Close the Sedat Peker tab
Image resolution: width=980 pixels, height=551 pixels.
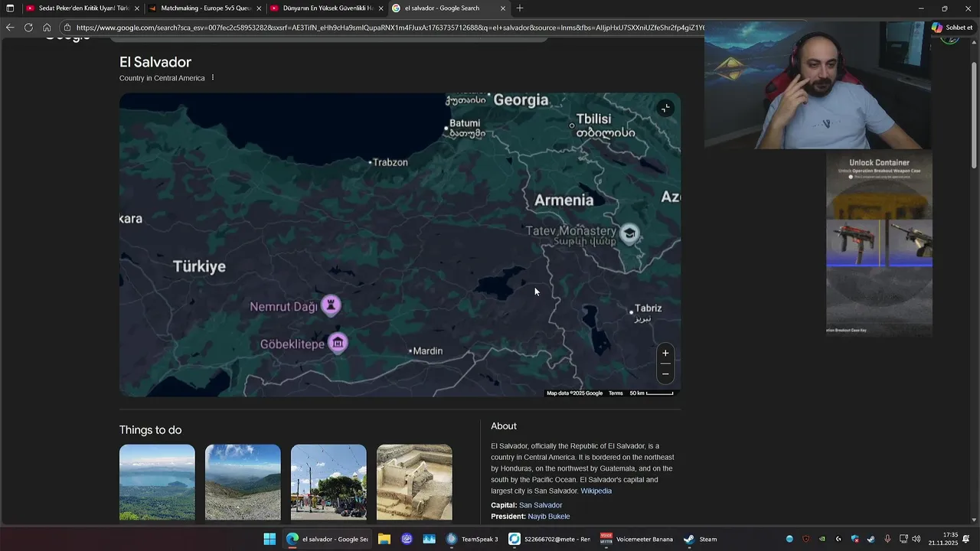pos(137,8)
